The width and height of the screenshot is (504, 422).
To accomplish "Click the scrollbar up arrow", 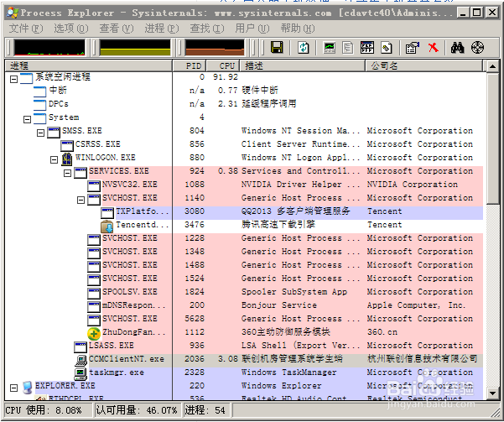I will (x=492, y=66).
